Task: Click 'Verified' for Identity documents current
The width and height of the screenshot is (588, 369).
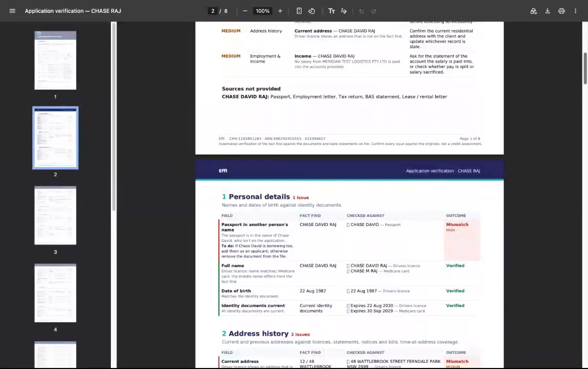Action: pos(455,305)
